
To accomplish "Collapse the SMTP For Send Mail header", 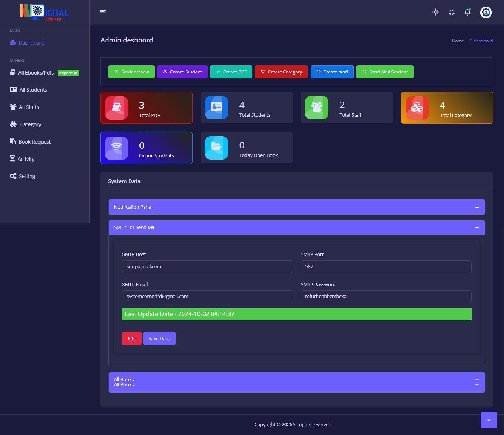I will point(297,227).
